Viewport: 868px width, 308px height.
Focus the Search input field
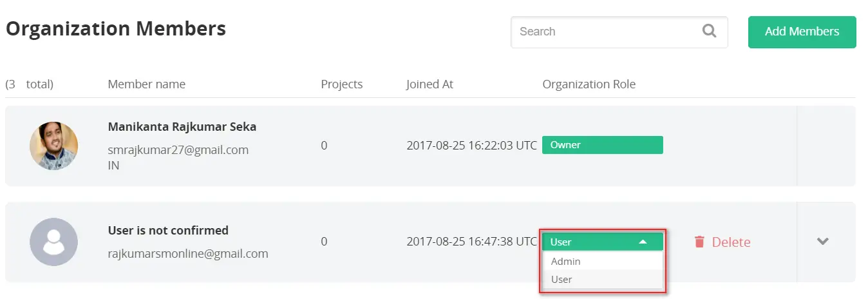tap(619, 32)
